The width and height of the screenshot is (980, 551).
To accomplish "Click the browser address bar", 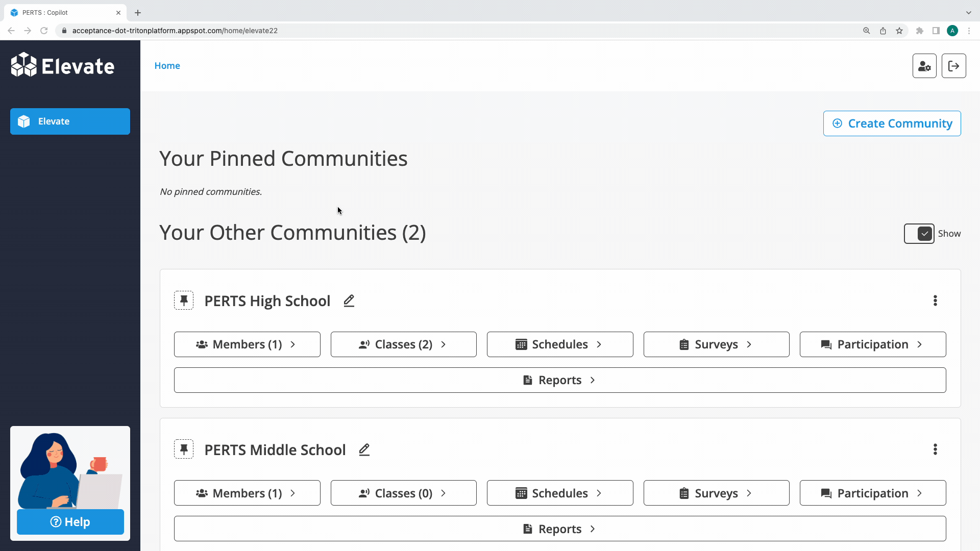I will click(306, 31).
